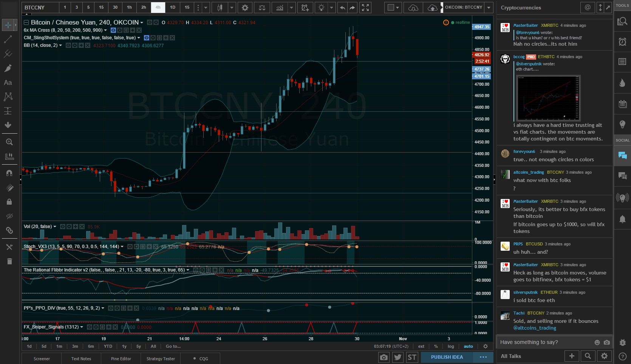The height and width of the screenshot is (364, 631).
Task: Click the @altcoins_trading mention link
Action: (535, 328)
